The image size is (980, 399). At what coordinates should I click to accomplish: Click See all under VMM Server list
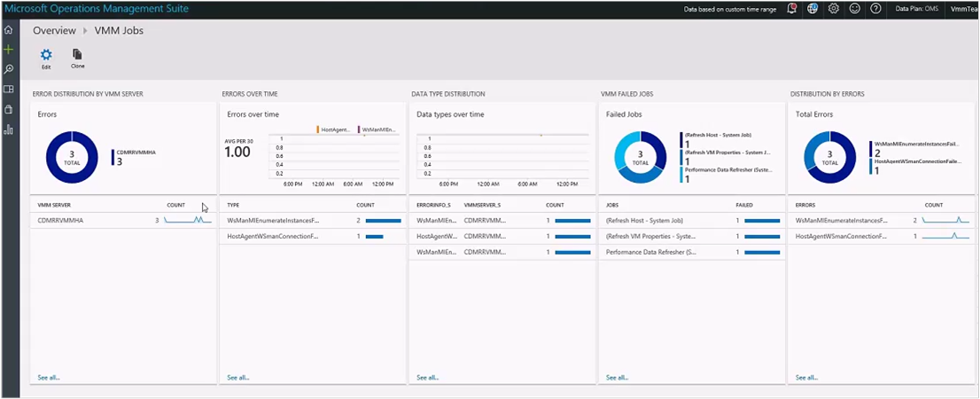48,377
